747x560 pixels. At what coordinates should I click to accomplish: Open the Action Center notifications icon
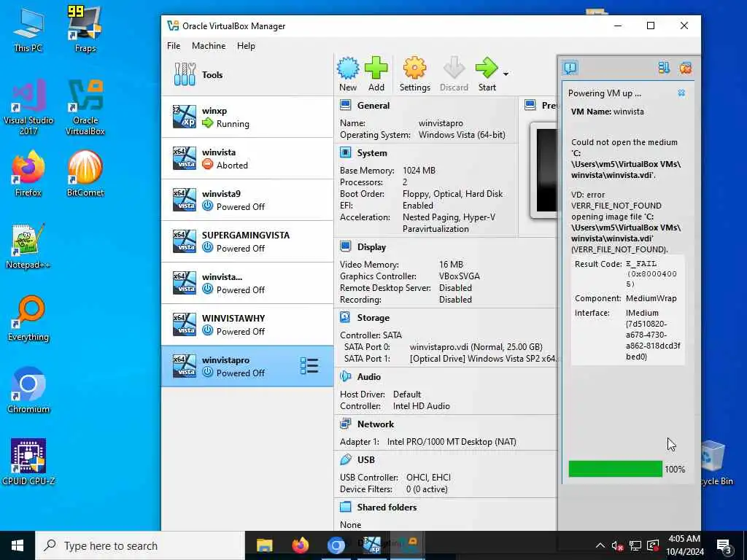tap(724, 545)
